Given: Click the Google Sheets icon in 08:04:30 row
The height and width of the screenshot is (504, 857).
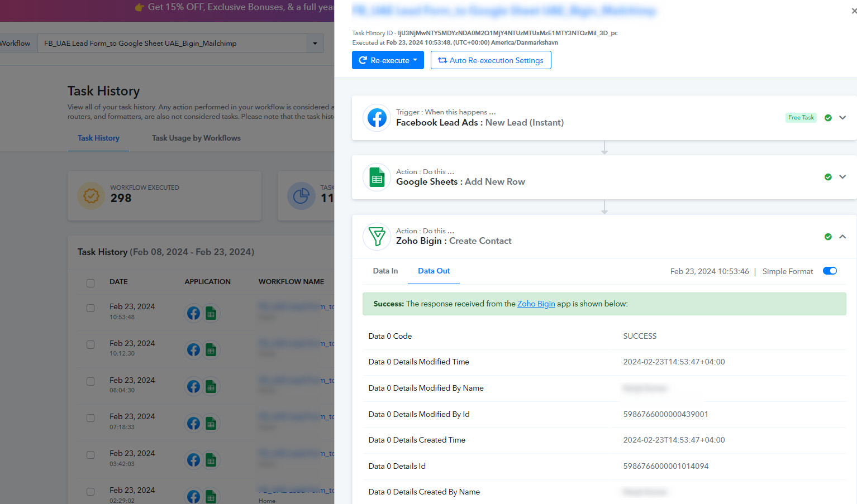Looking at the screenshot, I should tap(211, 386).
